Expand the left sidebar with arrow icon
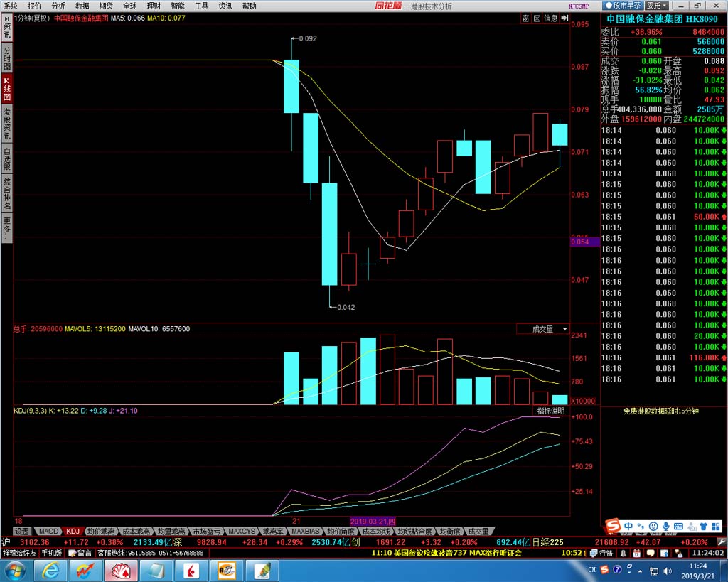The width and height of the screenshot is (728, 582). [x=7, y=19]
